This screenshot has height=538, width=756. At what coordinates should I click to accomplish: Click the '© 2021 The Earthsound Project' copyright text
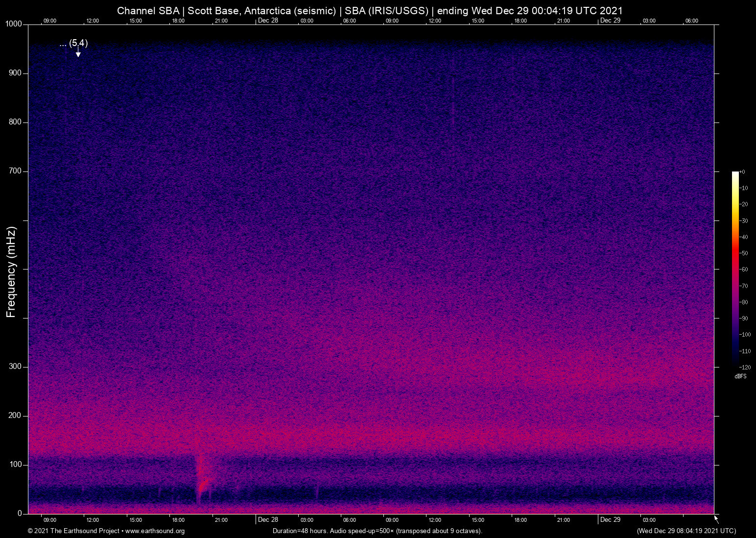click(x=74, y=531)
